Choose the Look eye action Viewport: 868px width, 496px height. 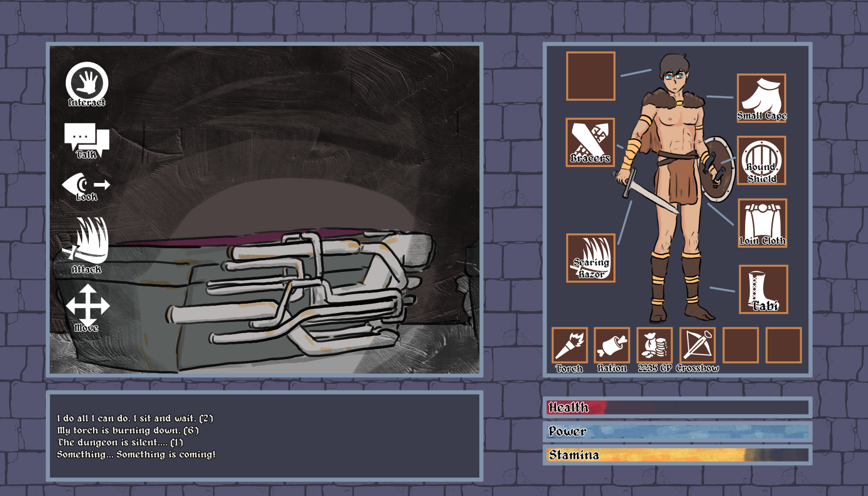pyautogui.click(x=86, y=186)
